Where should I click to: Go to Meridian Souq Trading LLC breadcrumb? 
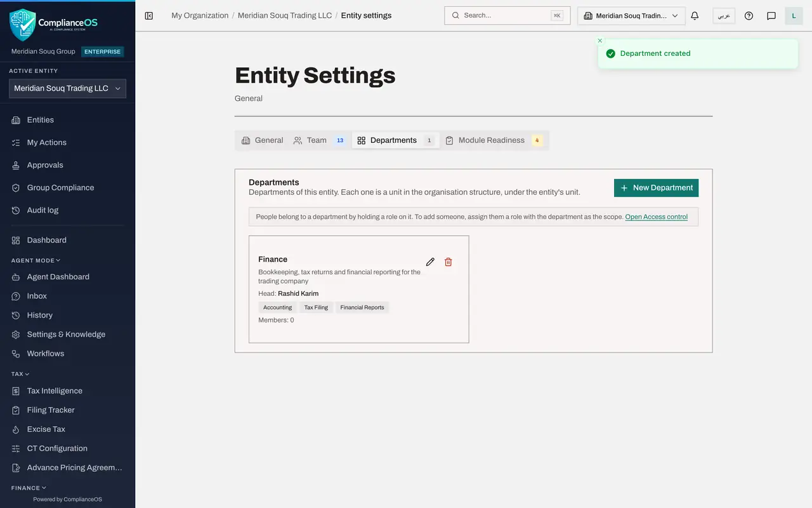point(285,15)
